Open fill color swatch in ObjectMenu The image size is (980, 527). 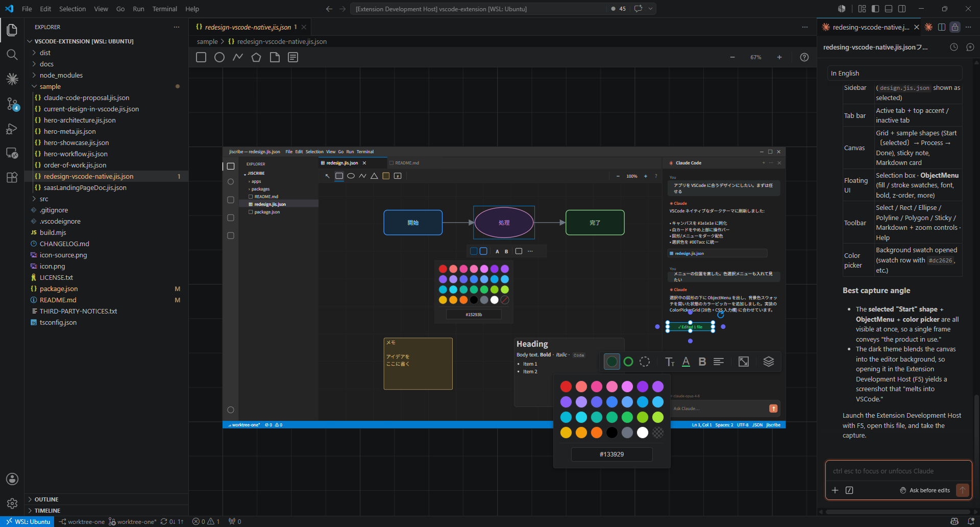[x=612, y=362]
